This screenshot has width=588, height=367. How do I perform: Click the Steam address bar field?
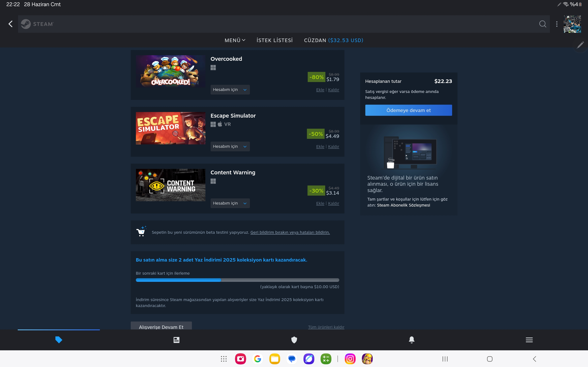click(284, 24)
